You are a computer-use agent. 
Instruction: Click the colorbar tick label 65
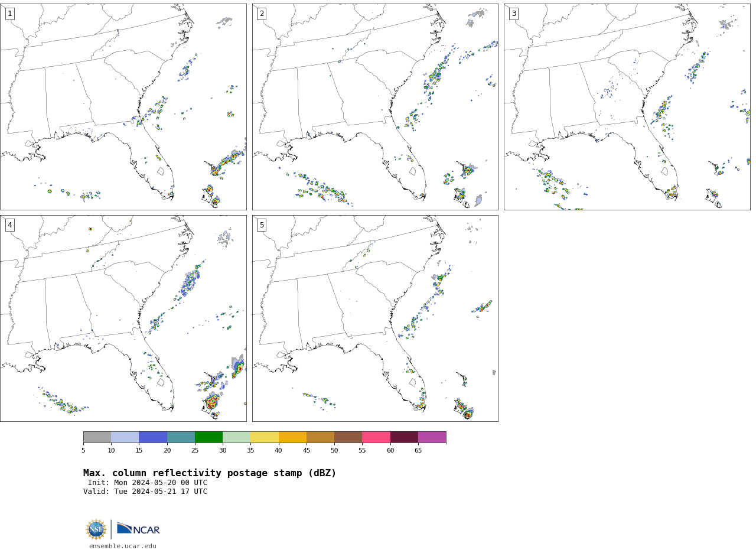pyautogui.click(x=418, y=451)
